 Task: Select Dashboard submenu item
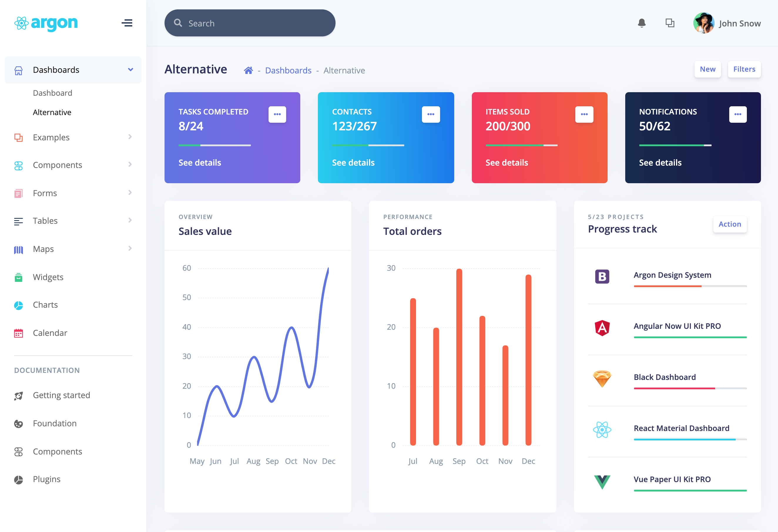53,93
